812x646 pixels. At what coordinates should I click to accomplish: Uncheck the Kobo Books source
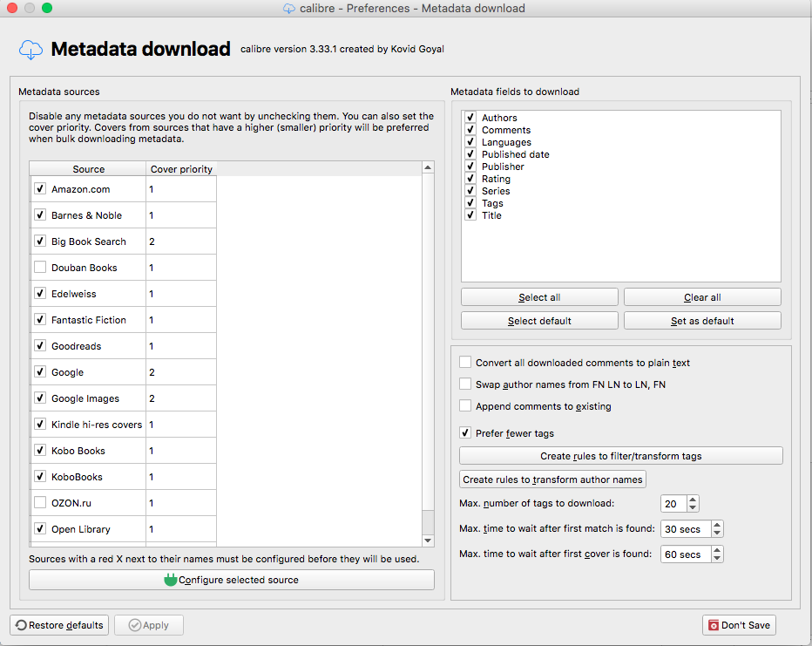pyautogui.click(x=40, y=450)
